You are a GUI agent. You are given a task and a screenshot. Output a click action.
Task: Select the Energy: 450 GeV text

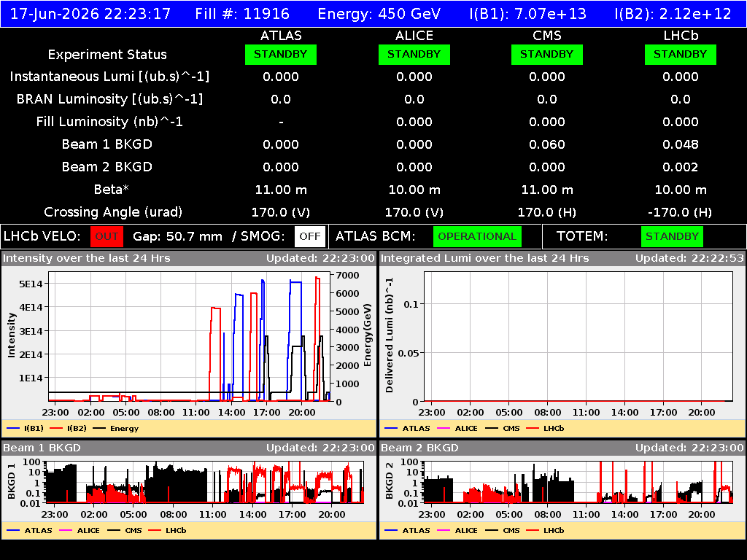tap(379, 13)
